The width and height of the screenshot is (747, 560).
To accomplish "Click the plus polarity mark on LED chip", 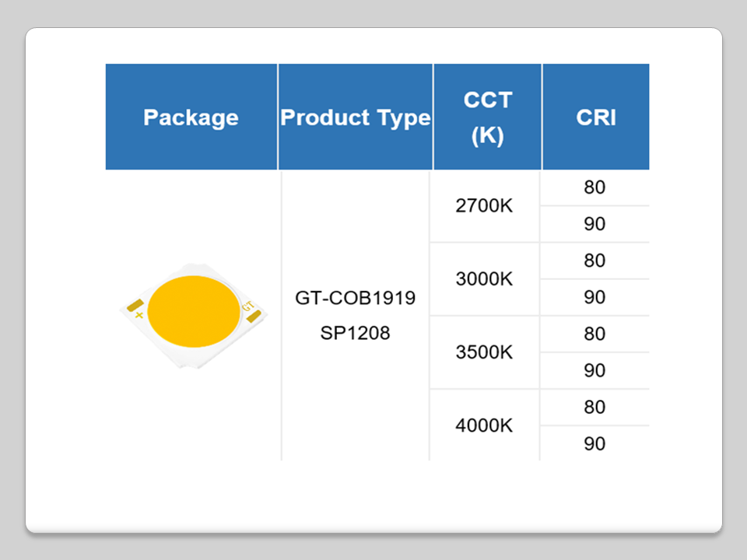I will click(139, 315).
